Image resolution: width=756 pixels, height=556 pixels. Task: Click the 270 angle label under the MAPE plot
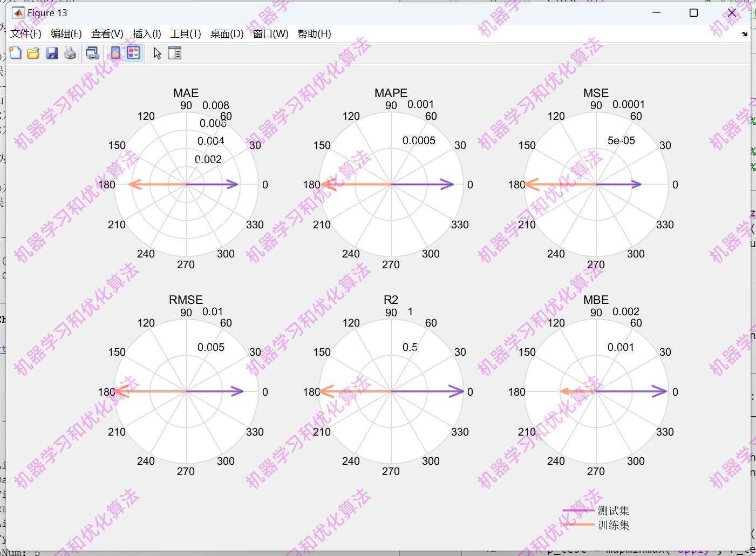coord(391,265)
